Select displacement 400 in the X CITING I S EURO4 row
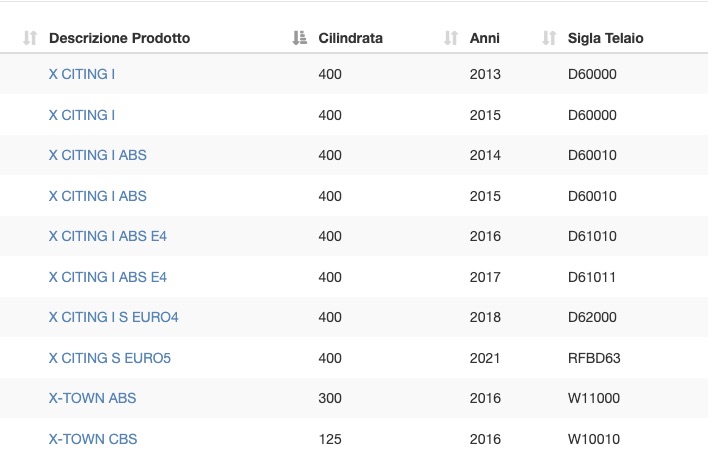 330,317
